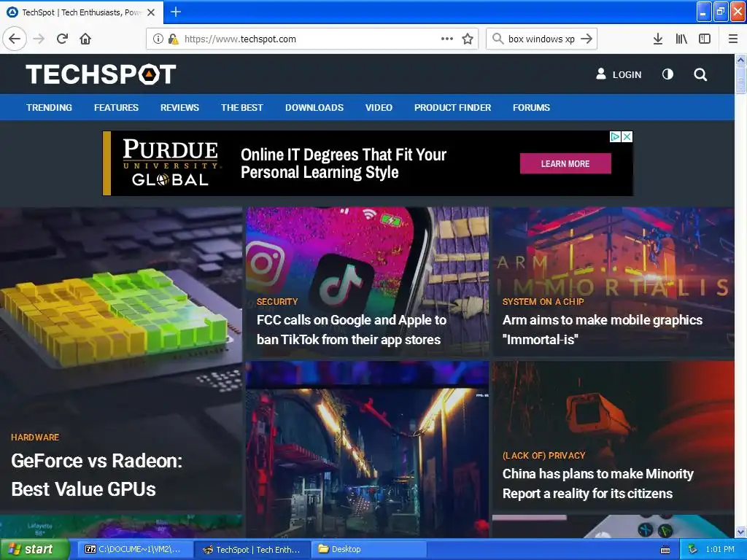Open site information icon in address bar
747x560 pixels.
[158, 39]
